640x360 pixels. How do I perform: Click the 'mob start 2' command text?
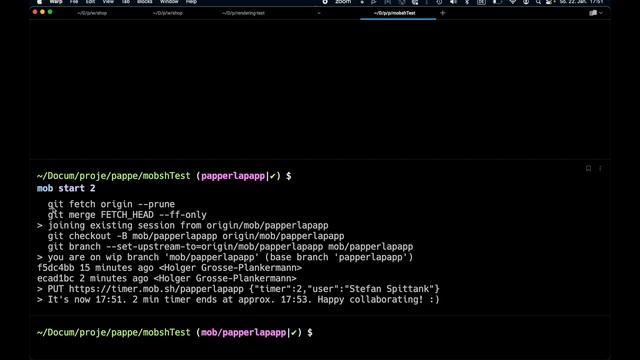[x=66, y=188]
